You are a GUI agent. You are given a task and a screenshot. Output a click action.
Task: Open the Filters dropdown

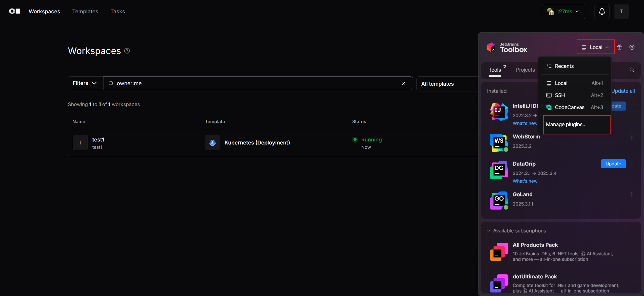pos(85,83)
